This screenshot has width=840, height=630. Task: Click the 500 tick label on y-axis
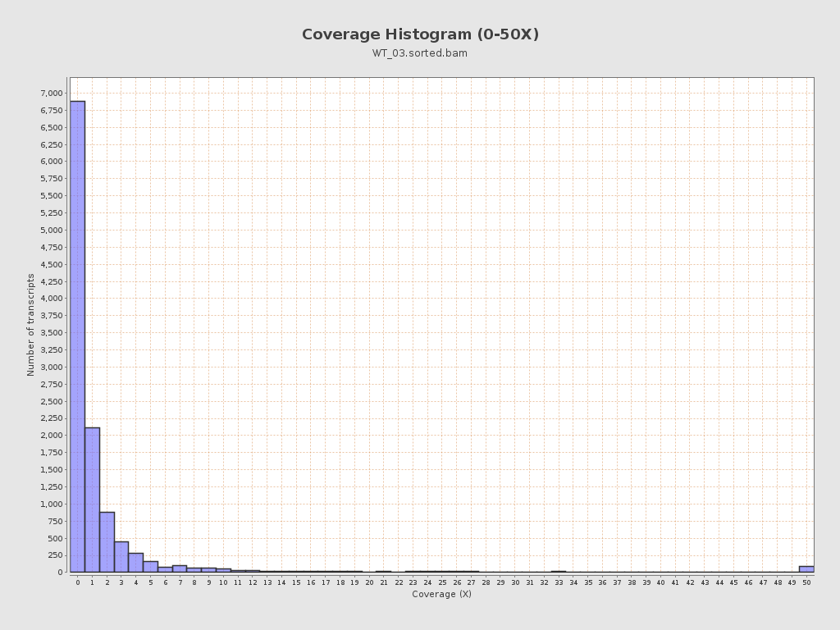click(56, 538)
